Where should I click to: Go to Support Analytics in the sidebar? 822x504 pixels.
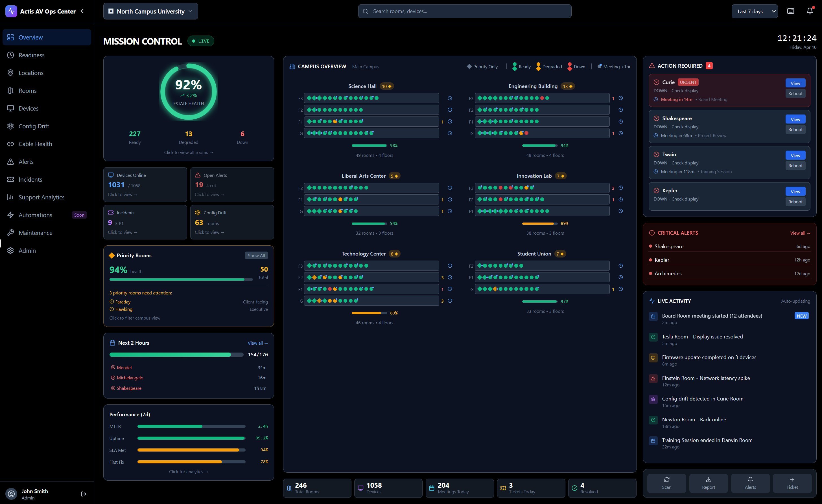41,197
